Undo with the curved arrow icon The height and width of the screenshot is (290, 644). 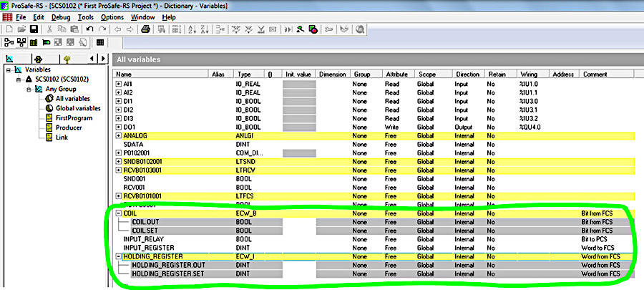coord(89,29)
